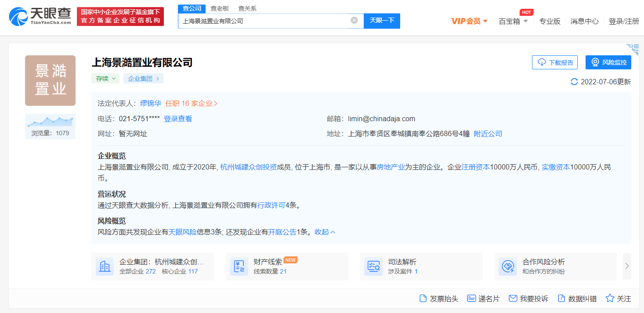The height and width of the screenshot is (313, 644).
Task: Open the 浏览量 1079 trend chart
Action: point(50,126)
